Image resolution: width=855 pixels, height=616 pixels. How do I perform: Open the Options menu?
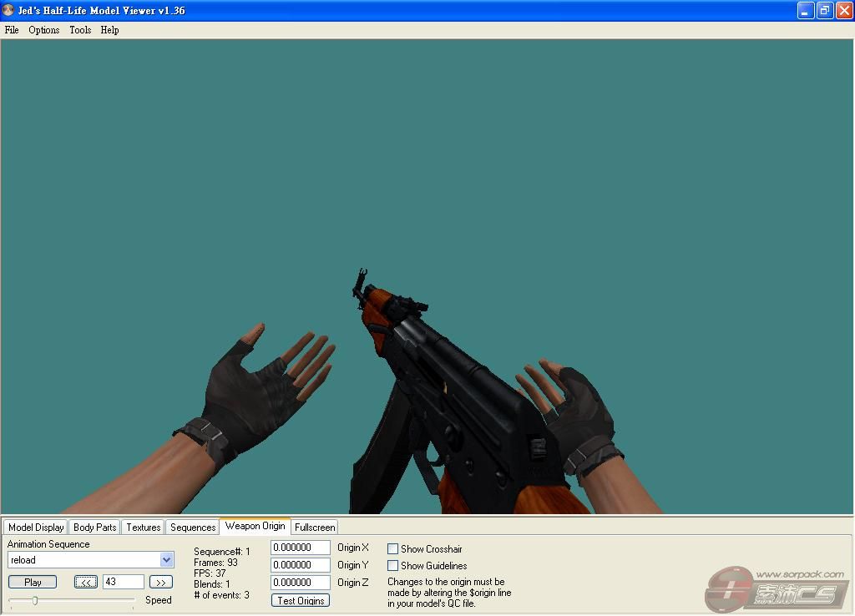[x=43, y=30]
